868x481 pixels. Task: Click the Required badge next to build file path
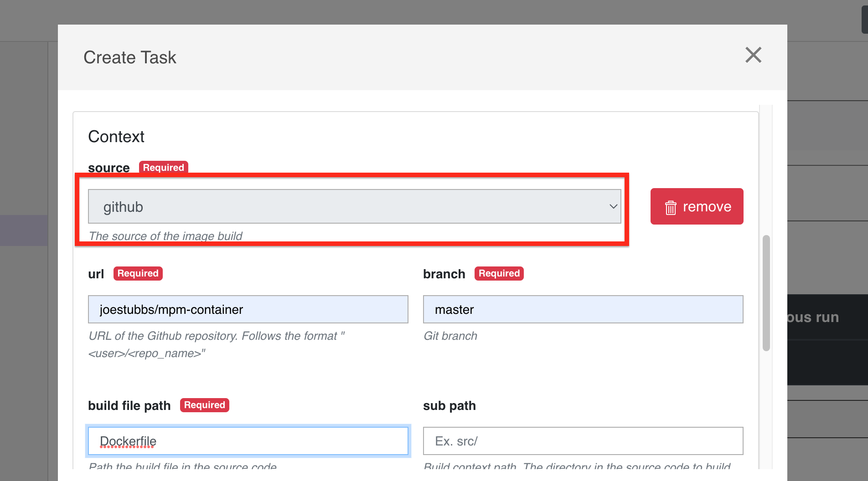(205, 405)
